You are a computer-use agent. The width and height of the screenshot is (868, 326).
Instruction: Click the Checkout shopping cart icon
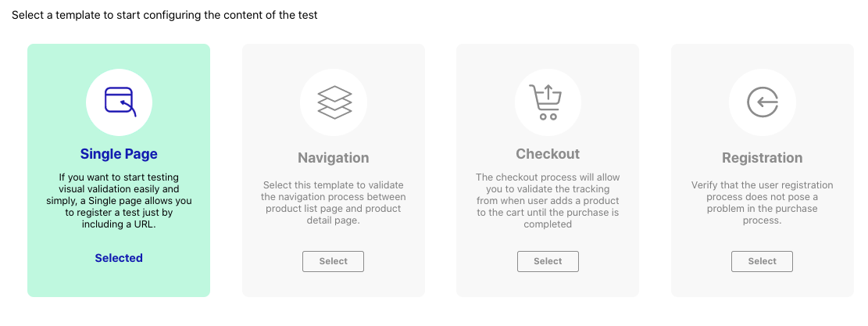point(548,102)
